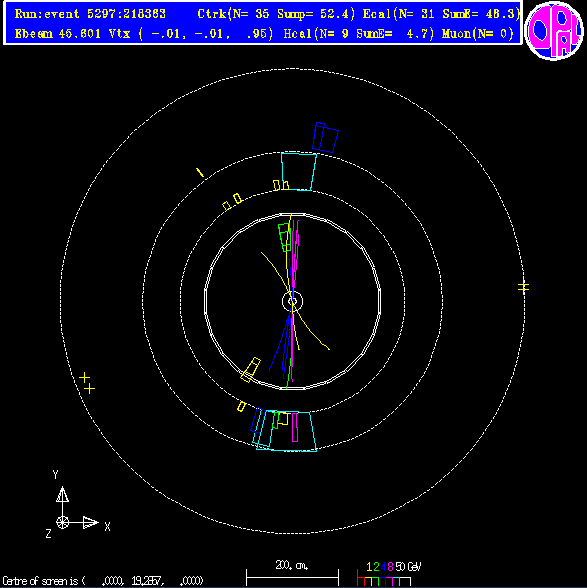Viewport: 587px width, 588px height.
Task: Select the magenta Ecal block at bottom
Action: (x=295, y=427)
